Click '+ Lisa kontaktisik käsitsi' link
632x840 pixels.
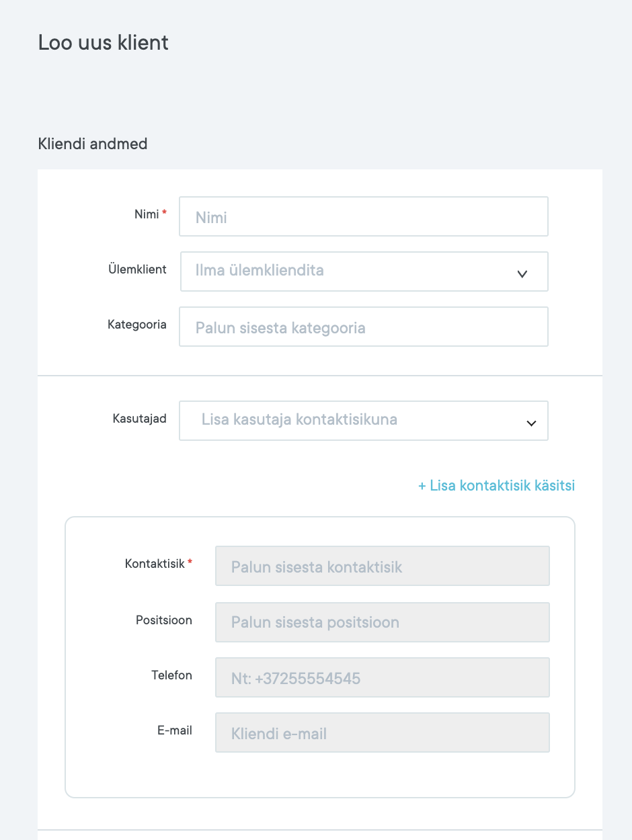(x=496, y=485)
